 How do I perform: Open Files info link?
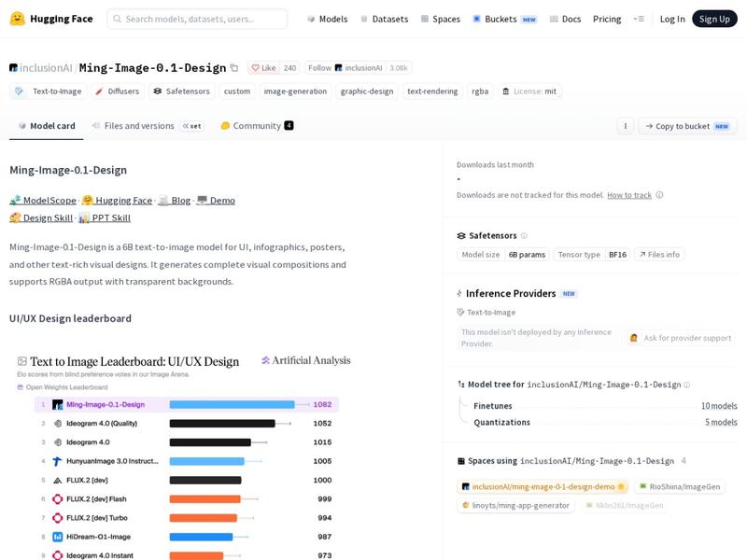(x=659, y=255)
